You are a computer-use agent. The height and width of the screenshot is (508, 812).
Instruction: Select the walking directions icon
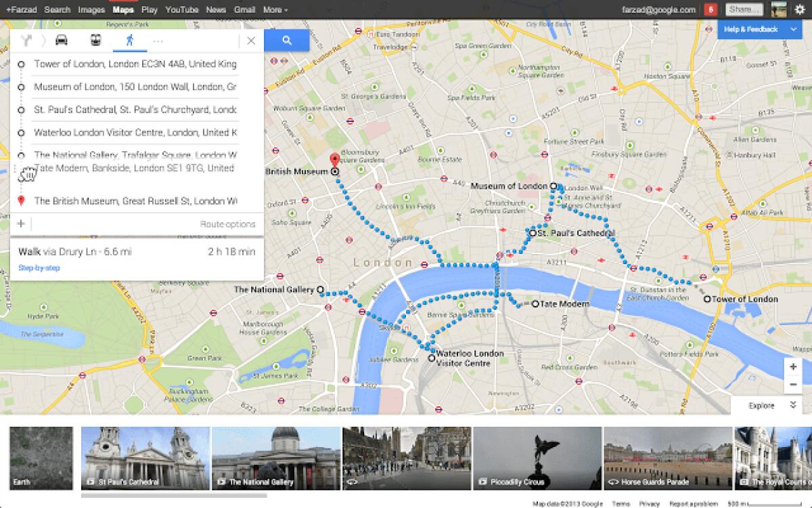tap(129, 41)
